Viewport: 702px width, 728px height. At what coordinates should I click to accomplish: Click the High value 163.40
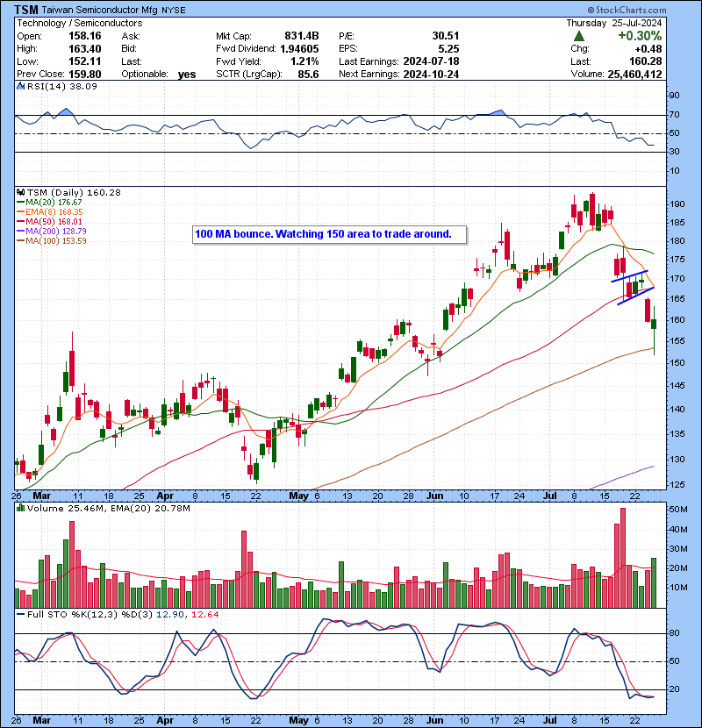click(x=84, y=49)
